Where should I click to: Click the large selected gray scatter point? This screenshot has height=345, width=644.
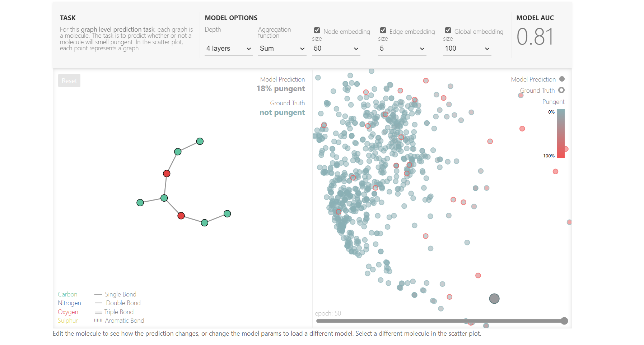point(494,299)
